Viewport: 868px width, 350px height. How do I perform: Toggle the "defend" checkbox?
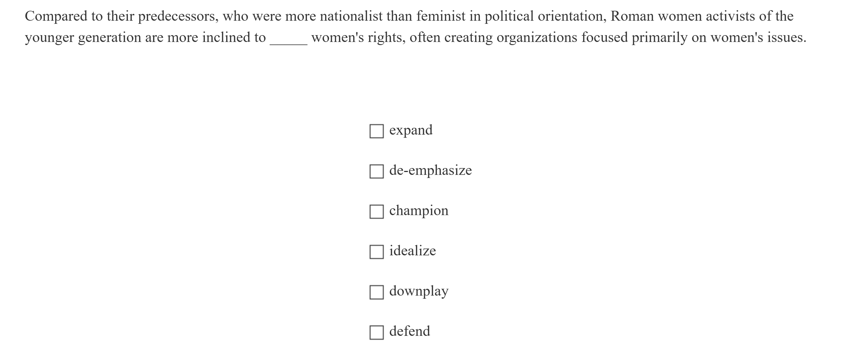tap(376, 332)
